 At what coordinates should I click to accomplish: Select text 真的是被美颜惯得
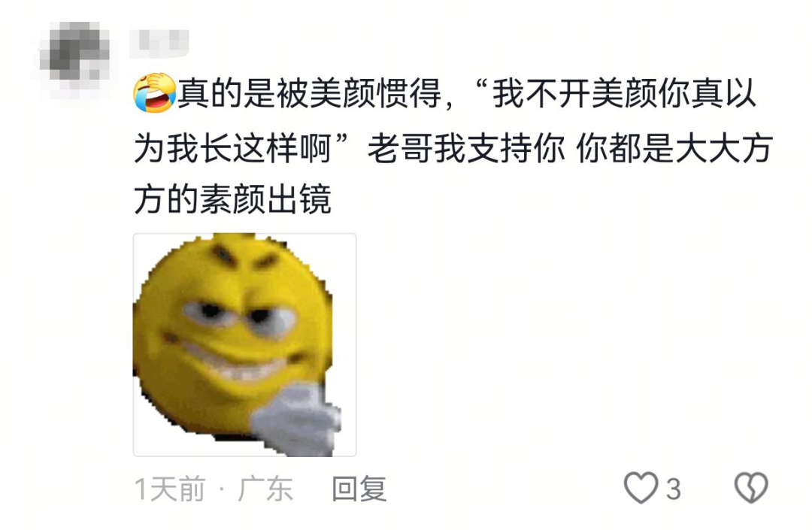(x=310, y=94)
